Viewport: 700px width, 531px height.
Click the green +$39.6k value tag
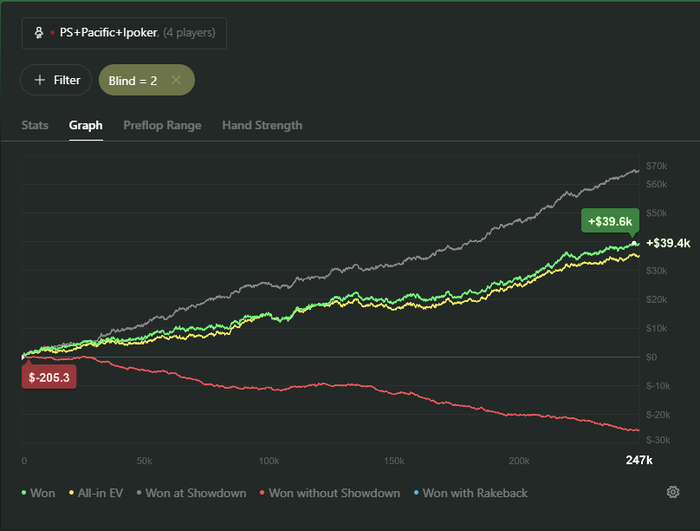point(609,221)
